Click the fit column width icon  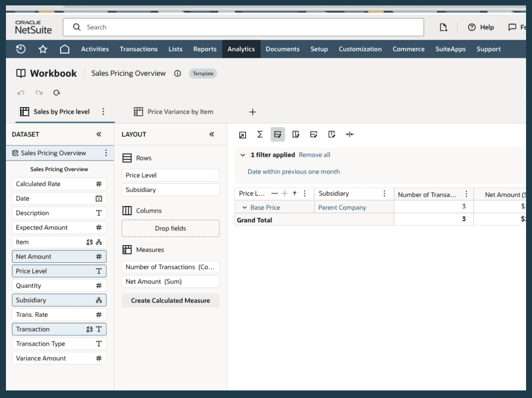349,134
